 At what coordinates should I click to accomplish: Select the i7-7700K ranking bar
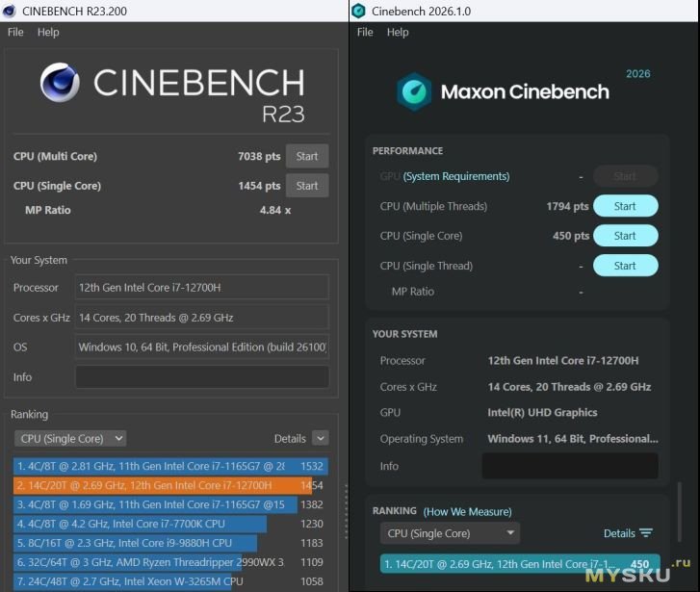tap(140, 524)
